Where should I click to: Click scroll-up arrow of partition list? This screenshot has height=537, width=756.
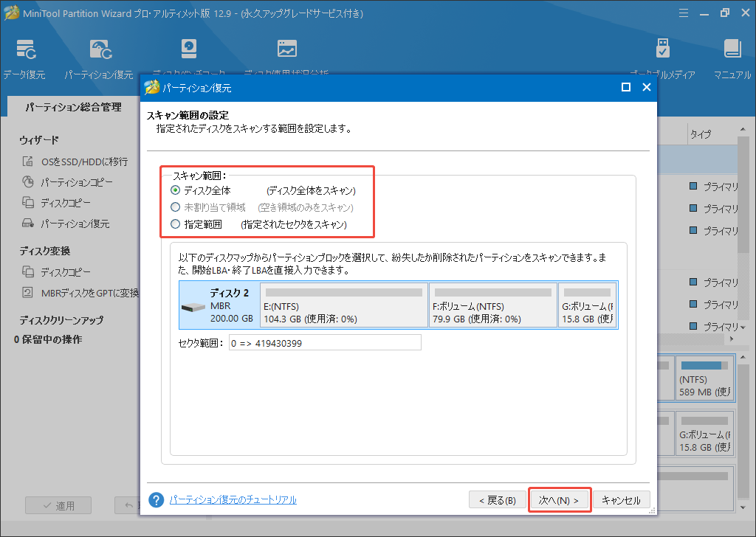(x=743, y=130)
